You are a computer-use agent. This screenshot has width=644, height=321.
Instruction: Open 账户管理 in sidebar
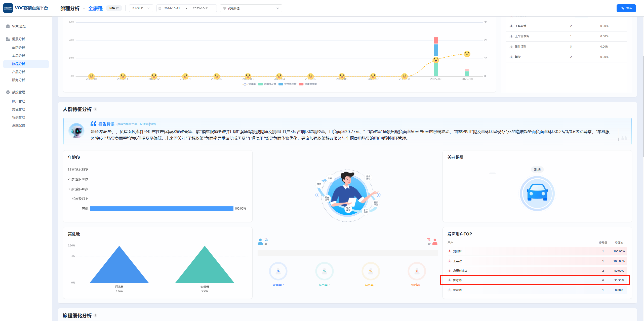tap(18, 101)
